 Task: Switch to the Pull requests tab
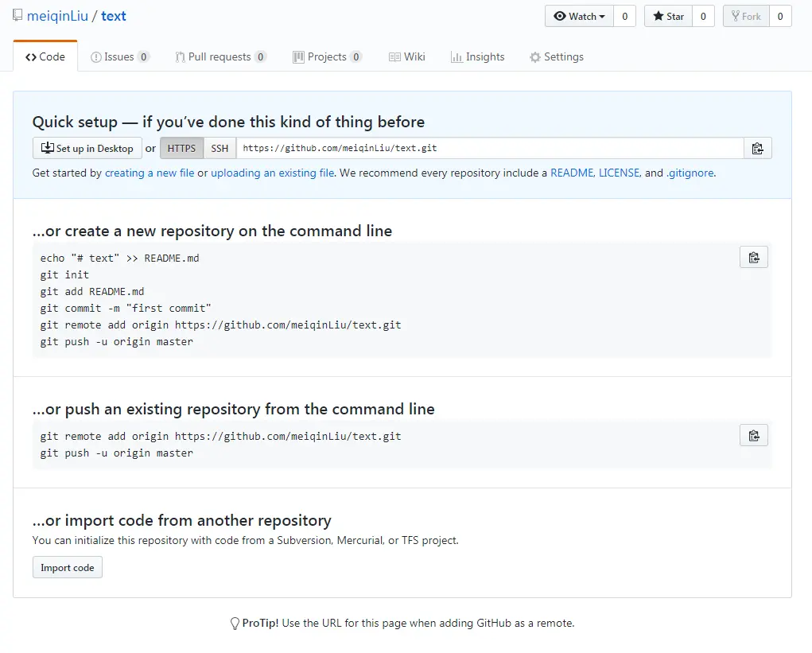click(x=220, y=56)
